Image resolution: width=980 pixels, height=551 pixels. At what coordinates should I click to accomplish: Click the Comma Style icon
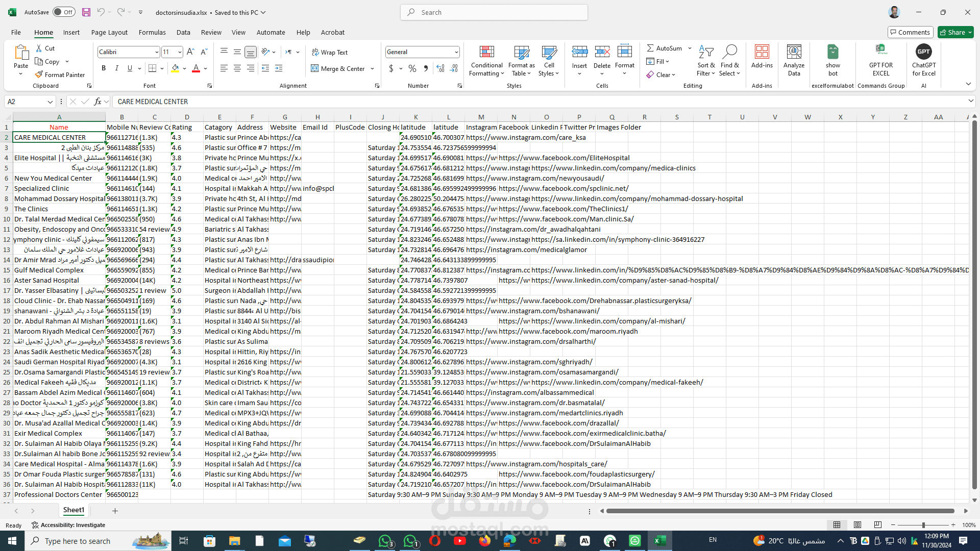pos(426,68)
